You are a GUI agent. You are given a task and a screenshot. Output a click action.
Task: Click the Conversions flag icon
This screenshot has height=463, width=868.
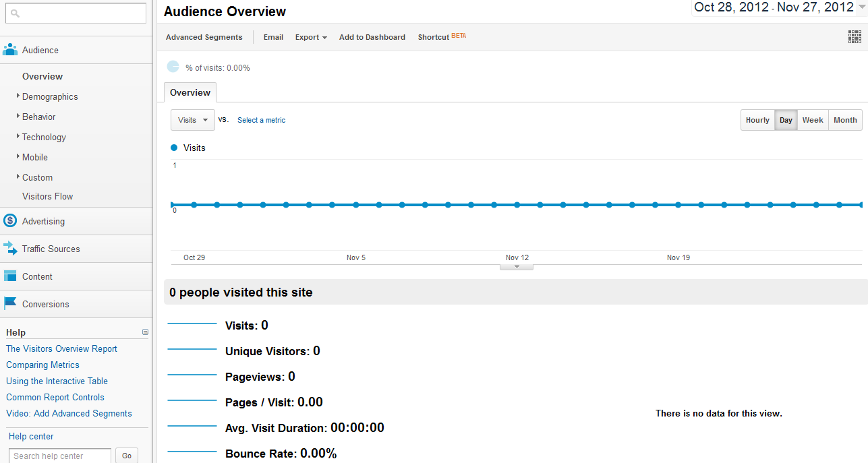point(10,304)
